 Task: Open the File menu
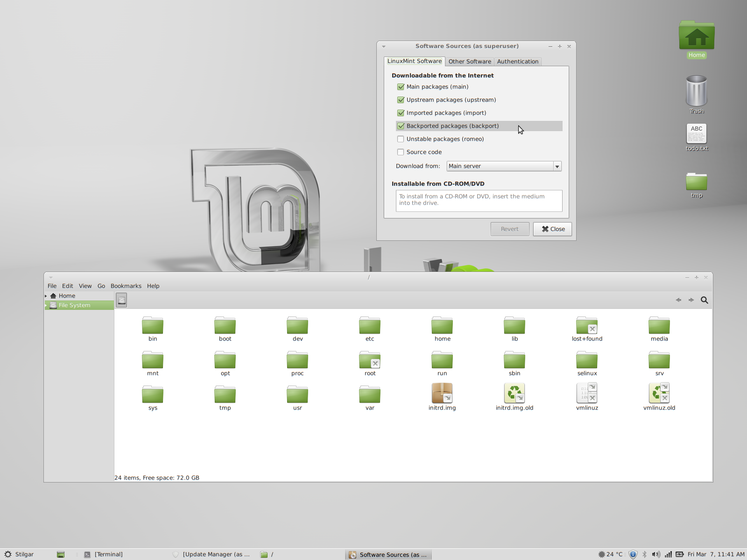click(52, 286)
